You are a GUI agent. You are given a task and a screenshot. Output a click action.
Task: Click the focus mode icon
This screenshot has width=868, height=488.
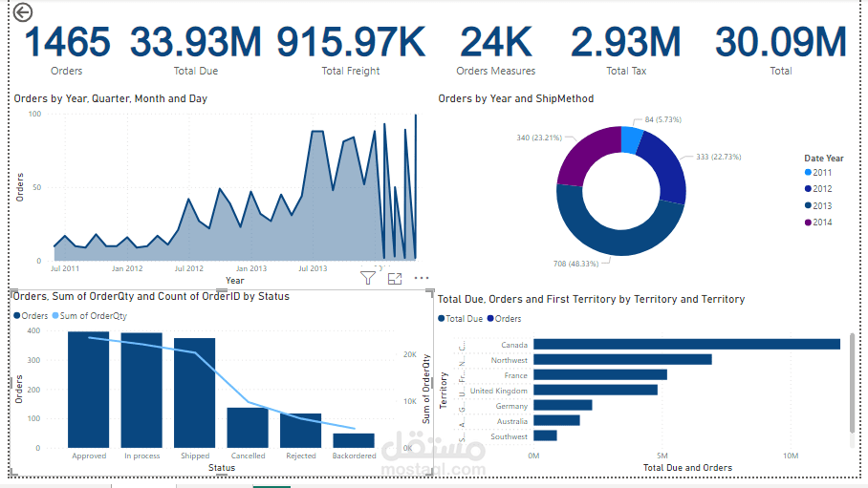click(x=395, y=279)
